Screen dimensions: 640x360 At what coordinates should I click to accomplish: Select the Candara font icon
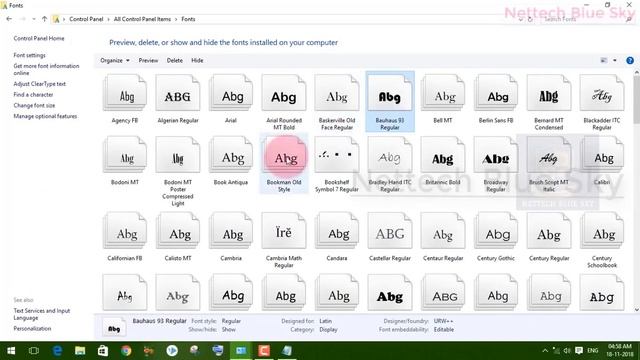point(337,231)
